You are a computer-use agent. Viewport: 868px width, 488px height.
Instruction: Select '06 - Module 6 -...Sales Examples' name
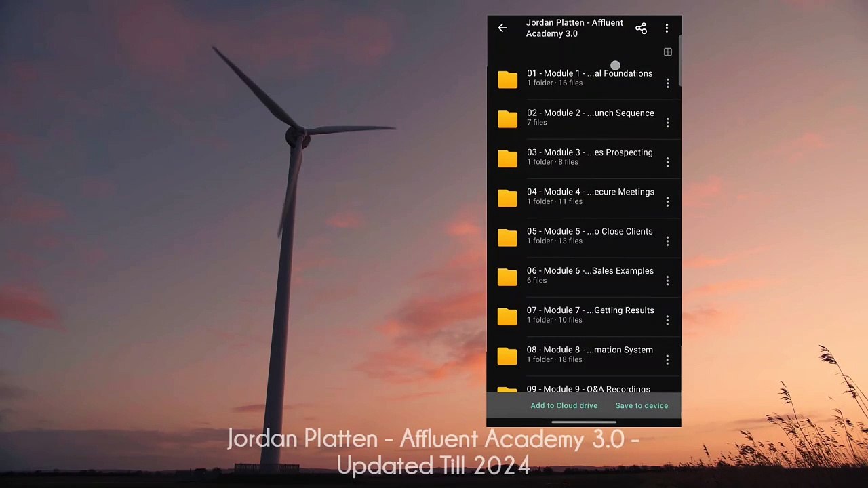point(590,270)
